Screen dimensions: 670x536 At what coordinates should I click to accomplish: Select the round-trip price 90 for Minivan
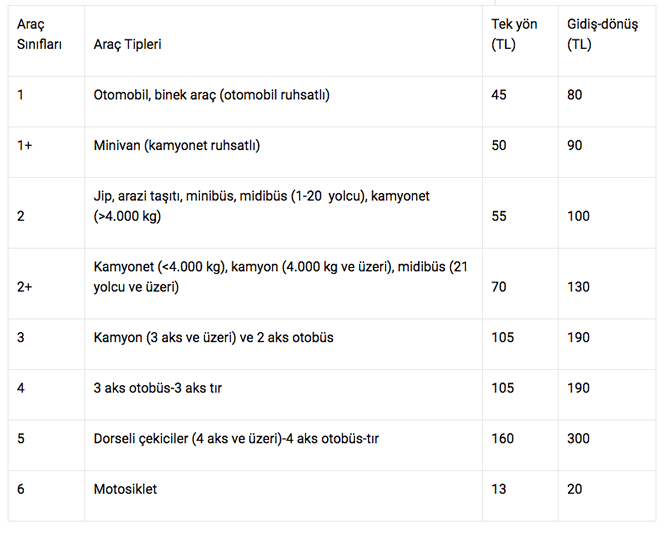pos(575,146)
